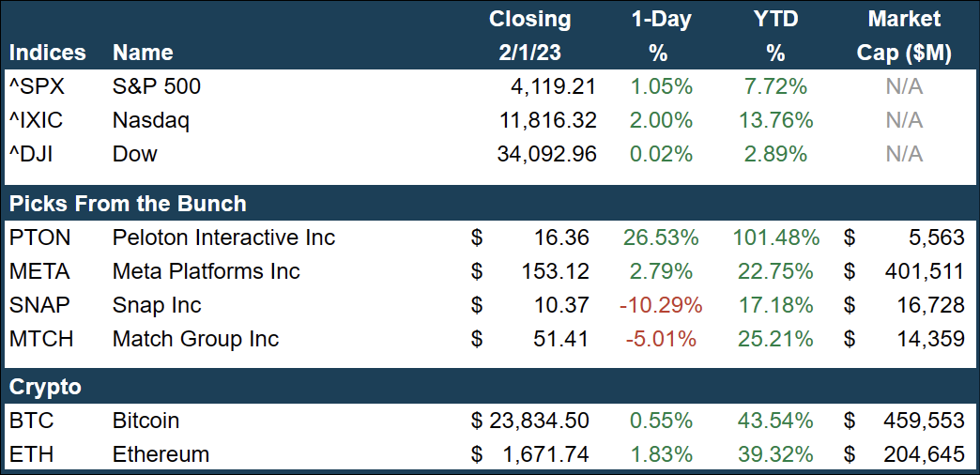Image resolution: width=980 pixels, height=475 pixels.
Task: Select Bitcoin market cap 459,553
Action: click(x=924, y=421)
